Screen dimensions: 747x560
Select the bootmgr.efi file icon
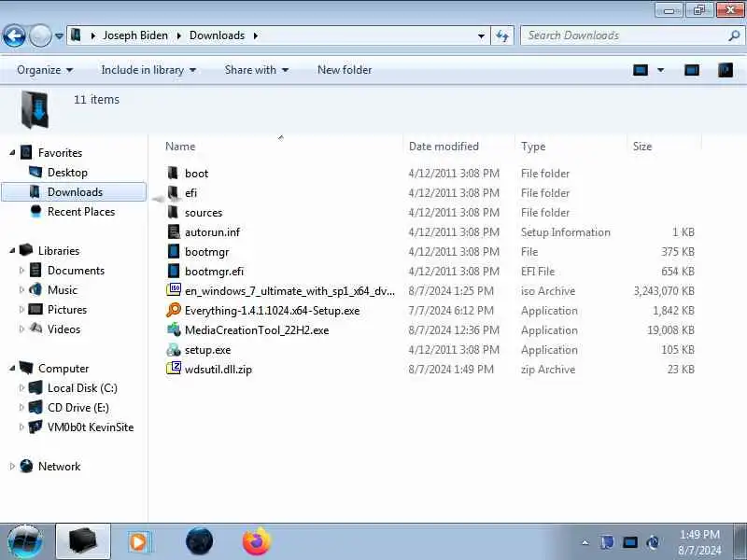[174, 271]
